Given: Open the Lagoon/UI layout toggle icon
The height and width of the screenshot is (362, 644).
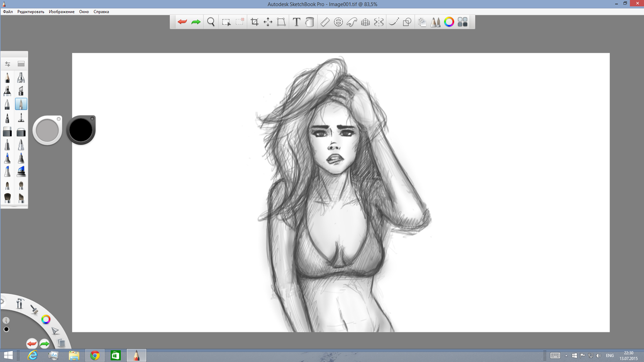Looking at the screenshot, I should 463,22.
